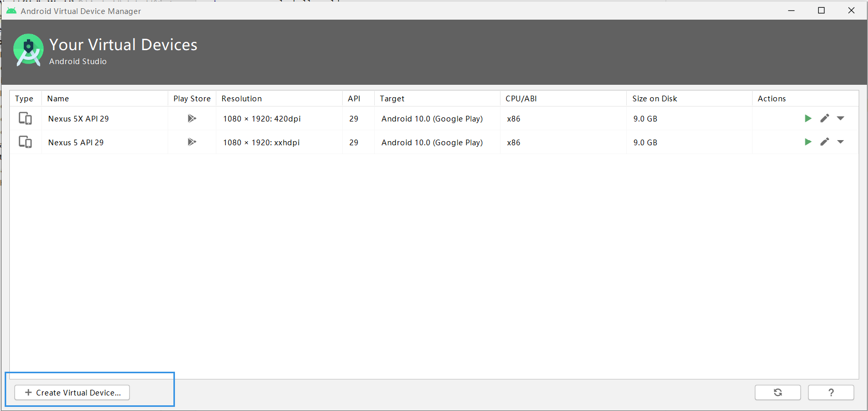
Task: Open actions dropdown for Nexus 5X API 29
Action: (841, 118)
